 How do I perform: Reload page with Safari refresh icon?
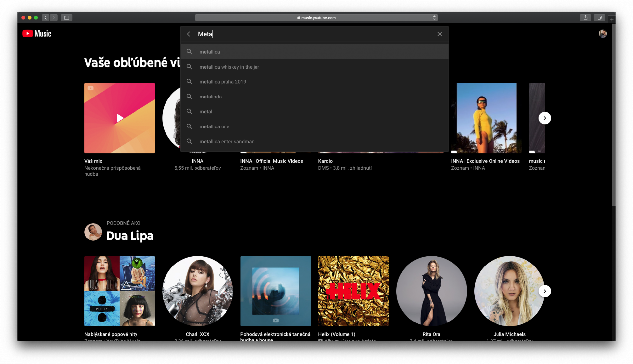pyautogui.click(x=435, y=18)
